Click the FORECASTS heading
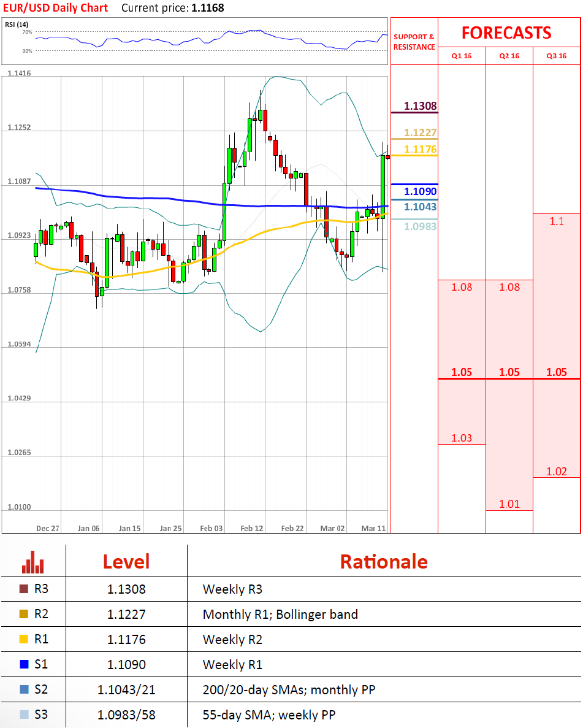This screenshot has width=583, height=728. point(506,33)
